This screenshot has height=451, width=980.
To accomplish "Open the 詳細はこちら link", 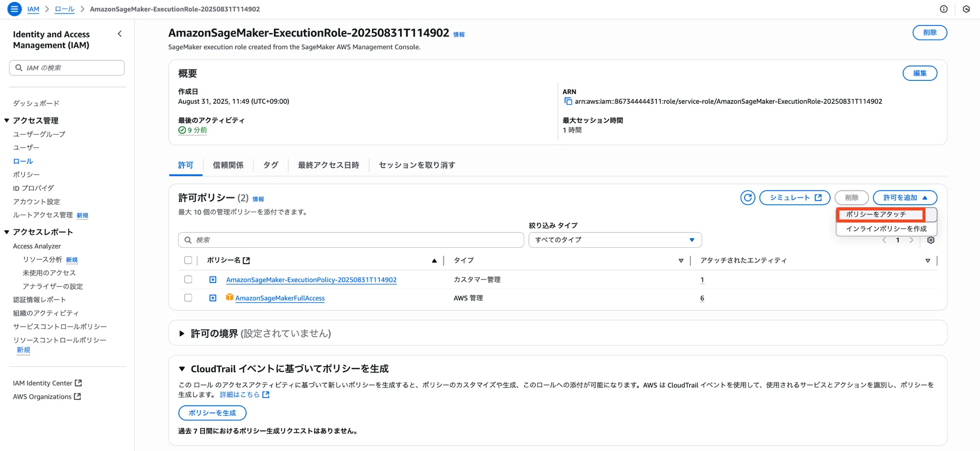I will click(x=245, y=395).
